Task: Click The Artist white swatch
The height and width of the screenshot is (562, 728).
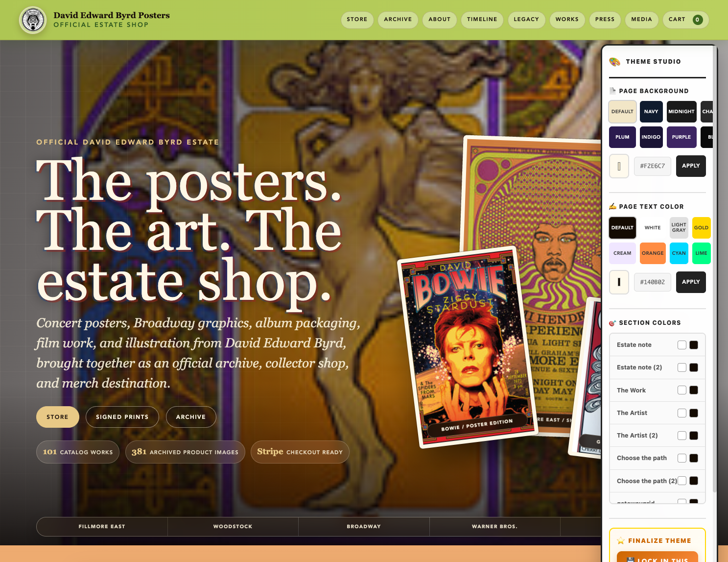Action: click(681, 413)
